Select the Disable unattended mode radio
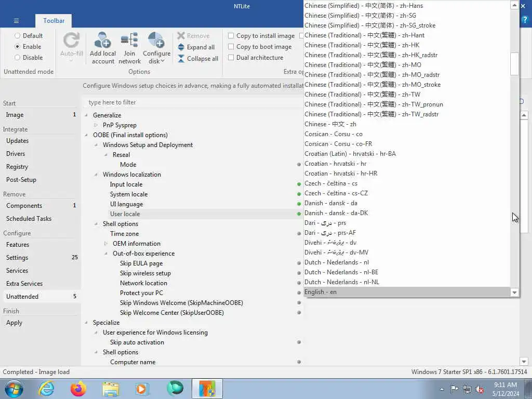532x399 pixels. (17, 57)
